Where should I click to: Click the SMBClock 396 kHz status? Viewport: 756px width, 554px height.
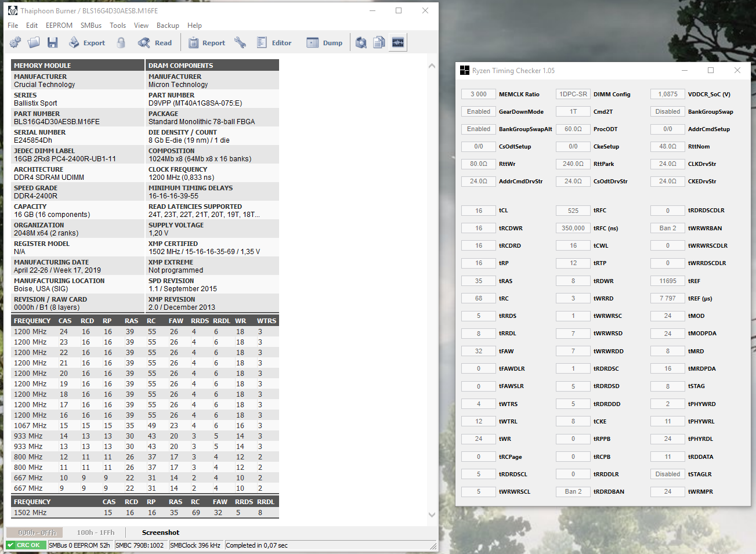(x=196, y=545)
